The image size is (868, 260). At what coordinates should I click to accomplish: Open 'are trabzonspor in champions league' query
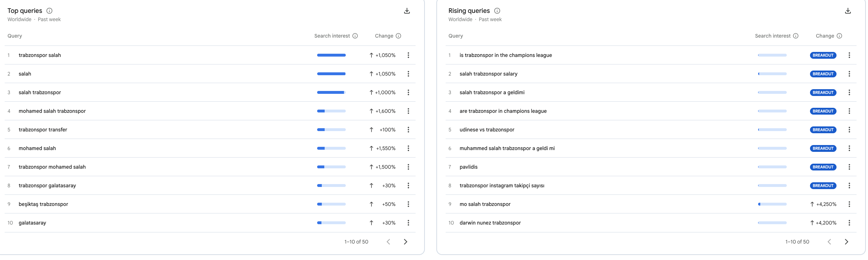(503, 111)
